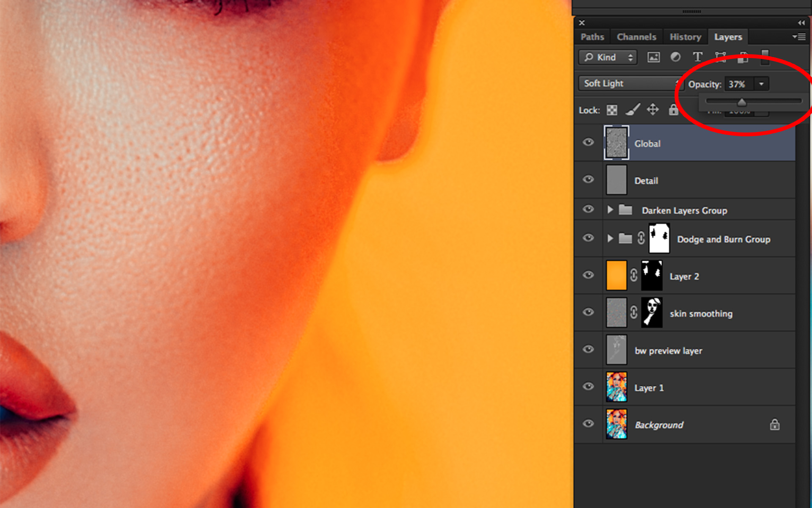Select skin smoothing layer name
The height and width of the screenshot is (508, 812).
click(x=701, y=314)
